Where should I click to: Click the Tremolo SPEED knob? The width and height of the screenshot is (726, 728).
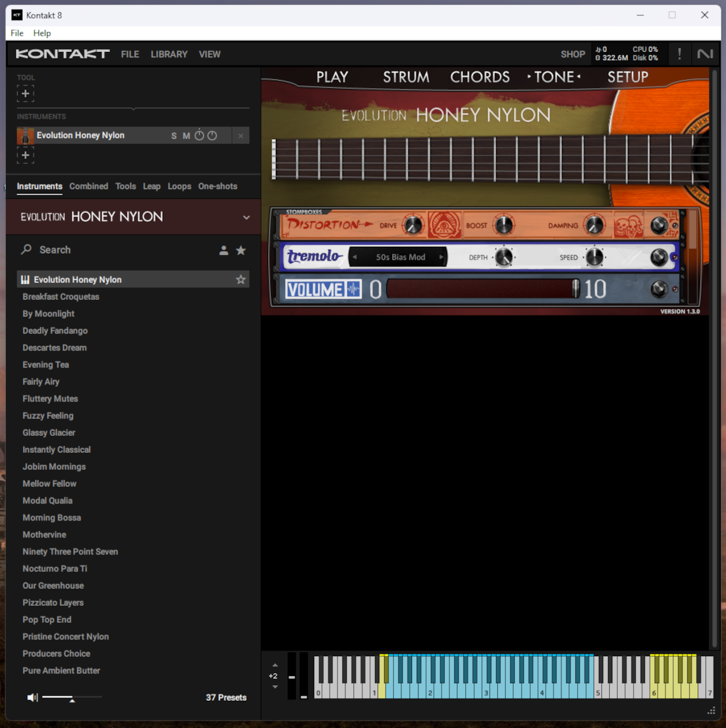tap(595, 257)
